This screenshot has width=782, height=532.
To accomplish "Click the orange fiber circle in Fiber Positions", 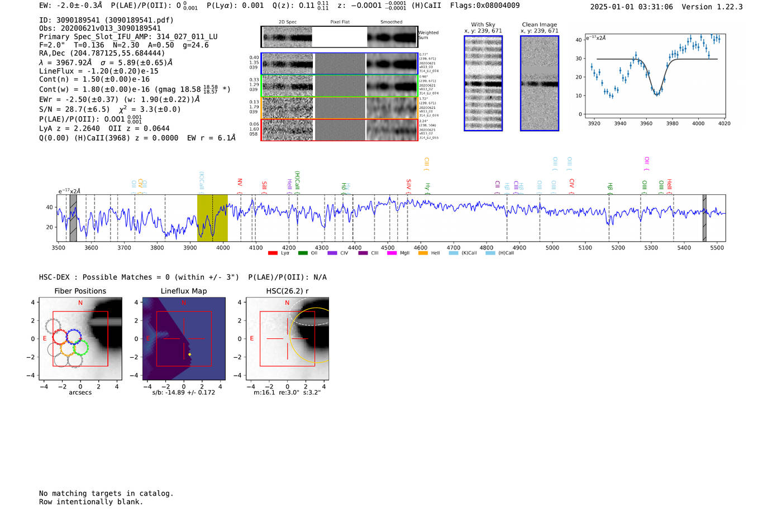I will (x=68, y=349).
